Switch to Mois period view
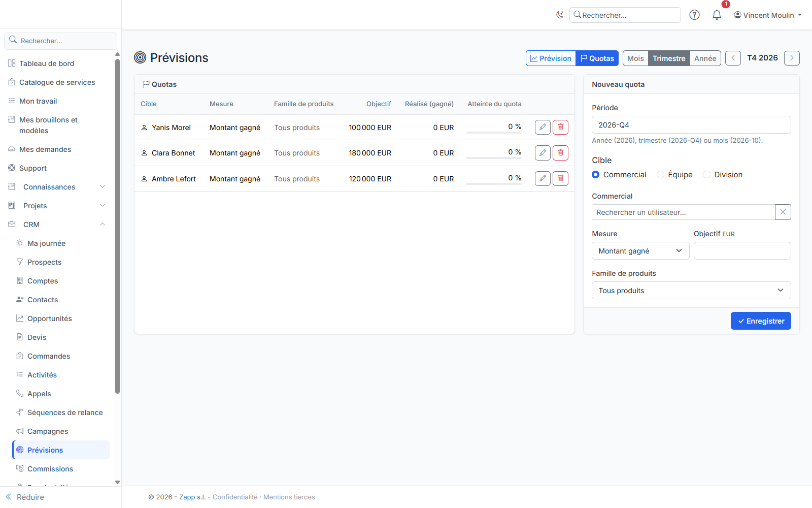The image size is (812, 508). point(635,58)
